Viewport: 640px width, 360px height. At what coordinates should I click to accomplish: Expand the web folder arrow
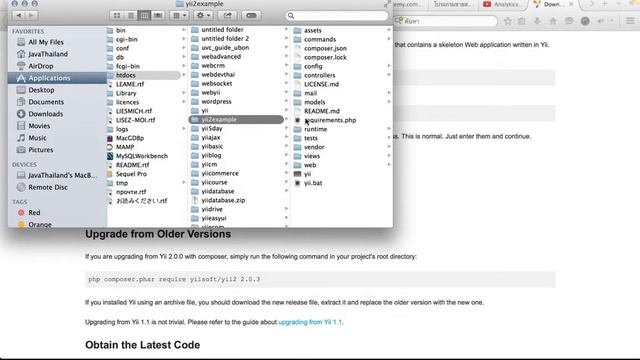coord(389,165)
